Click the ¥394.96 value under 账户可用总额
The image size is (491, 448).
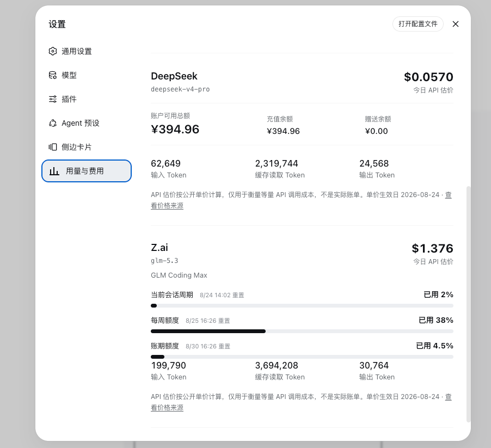click(x=175, y=130)
